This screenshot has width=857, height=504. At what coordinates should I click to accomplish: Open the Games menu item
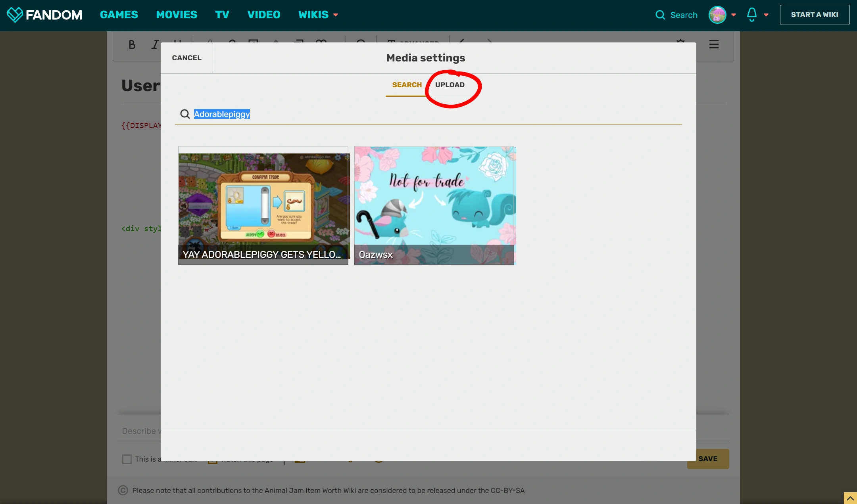(119, 15)
